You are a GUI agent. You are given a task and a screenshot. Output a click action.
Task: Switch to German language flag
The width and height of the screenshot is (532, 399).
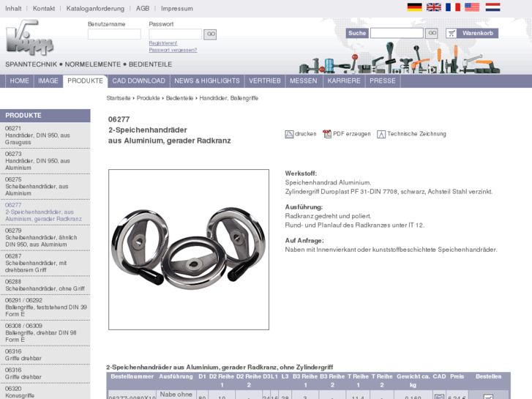click(x=414, y=7)
